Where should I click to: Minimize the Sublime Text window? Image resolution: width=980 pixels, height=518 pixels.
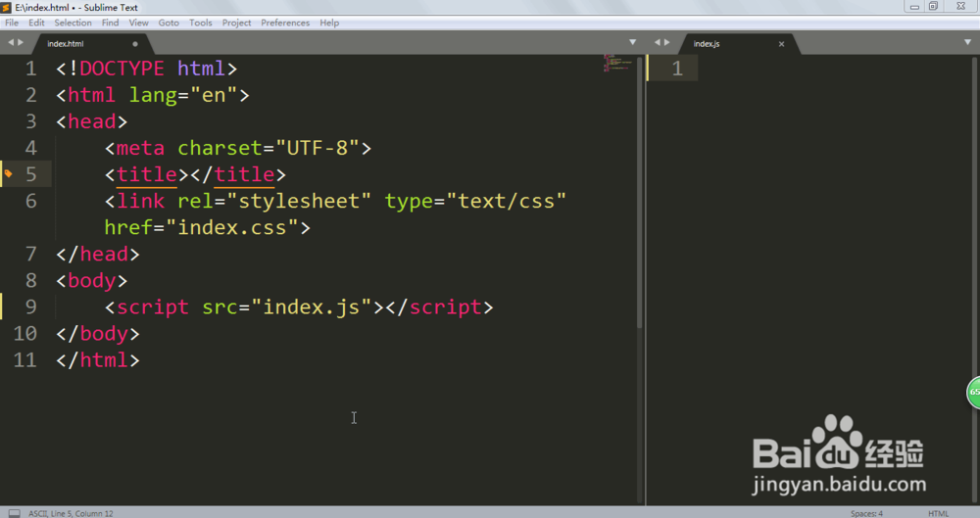coord(914,6)
